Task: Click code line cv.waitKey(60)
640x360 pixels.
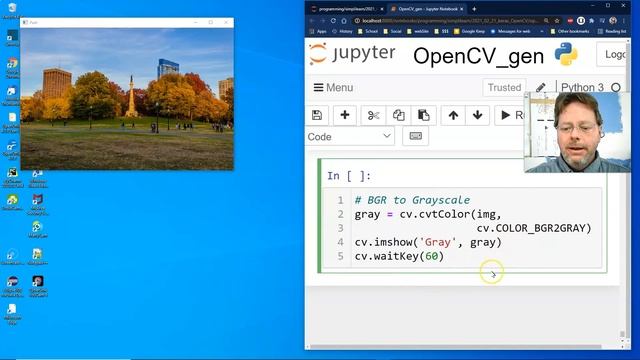Action: [x=399, y=256]
